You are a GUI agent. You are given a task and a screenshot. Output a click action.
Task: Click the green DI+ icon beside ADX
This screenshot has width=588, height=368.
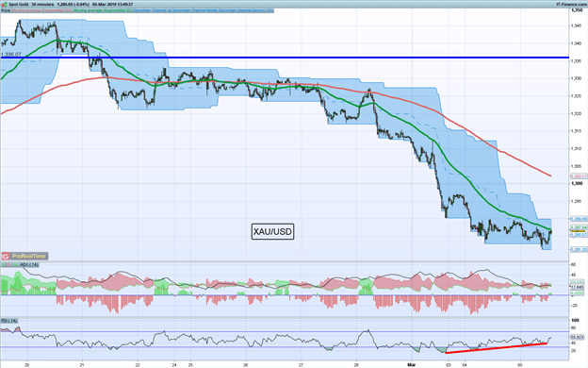coord(3,265)
